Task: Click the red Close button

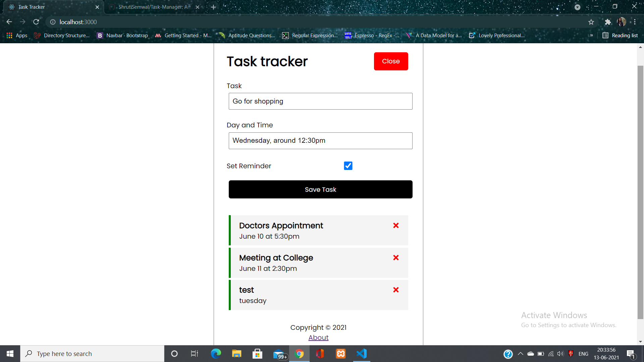Action: [x=391, y=61]
